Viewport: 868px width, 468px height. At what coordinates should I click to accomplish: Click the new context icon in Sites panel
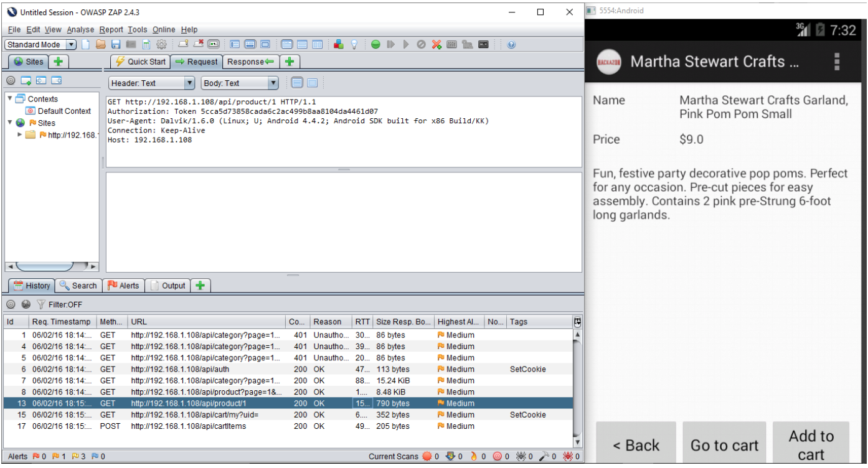26,81
